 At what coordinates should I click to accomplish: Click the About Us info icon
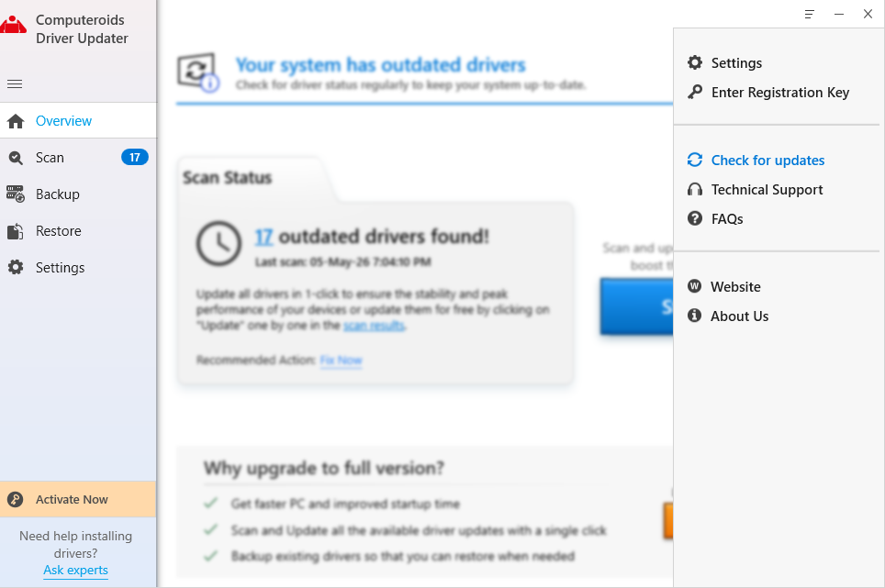[695, 316]
